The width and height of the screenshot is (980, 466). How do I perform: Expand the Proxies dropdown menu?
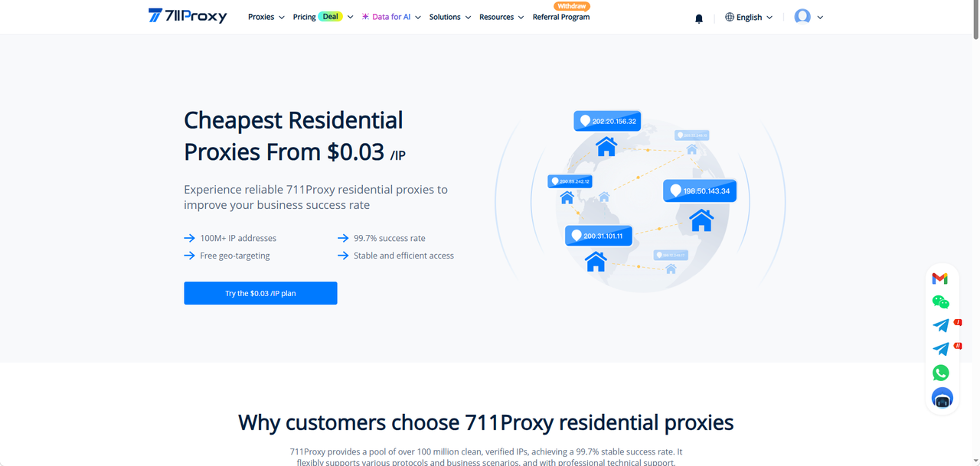pyautogui.click(x=266, y=17)
